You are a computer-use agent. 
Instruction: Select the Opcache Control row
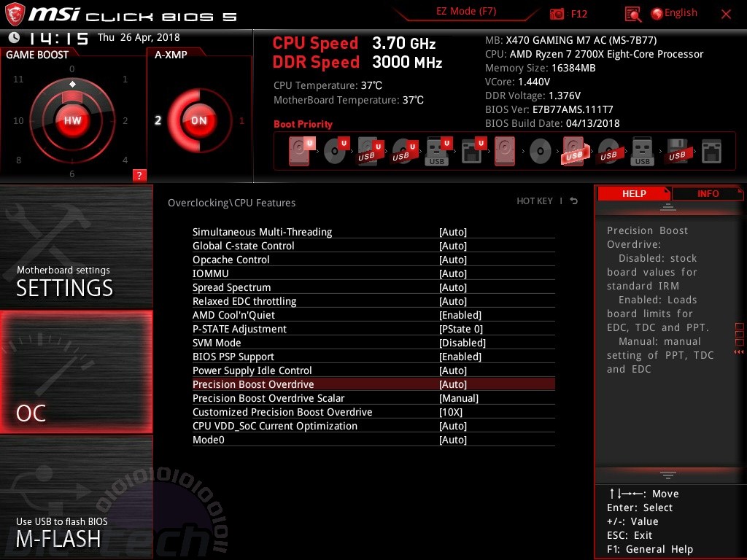(x=373, y=260)
